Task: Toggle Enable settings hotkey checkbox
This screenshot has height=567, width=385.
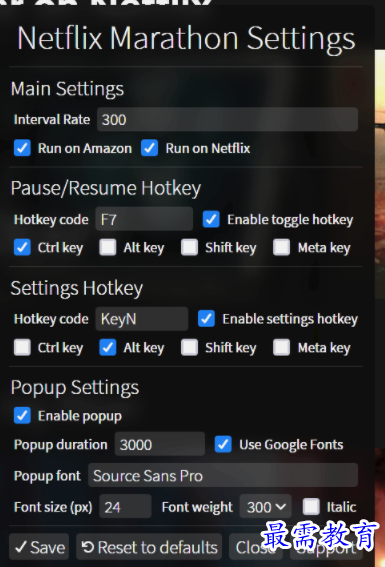Action: click(x=206, y=319)
